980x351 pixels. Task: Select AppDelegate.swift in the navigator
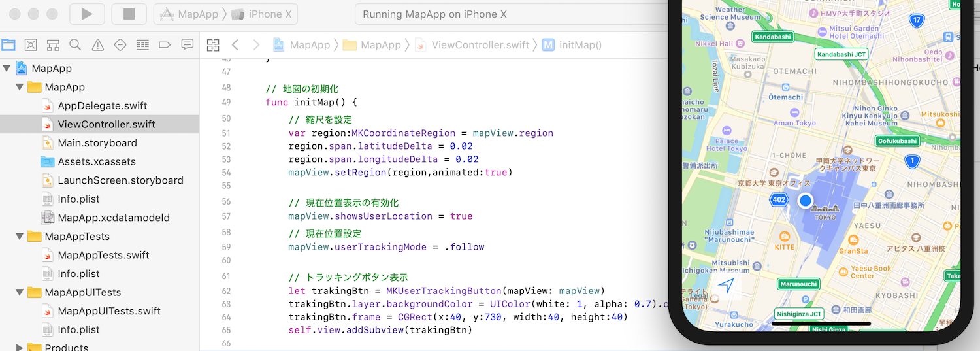coord(102,106)
